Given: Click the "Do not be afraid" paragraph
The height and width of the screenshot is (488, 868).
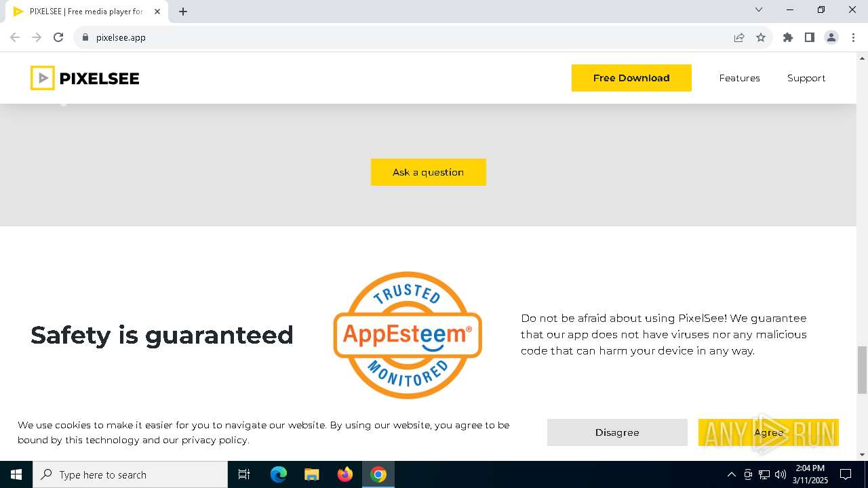Looking at the screenshot, I should 664,334.
